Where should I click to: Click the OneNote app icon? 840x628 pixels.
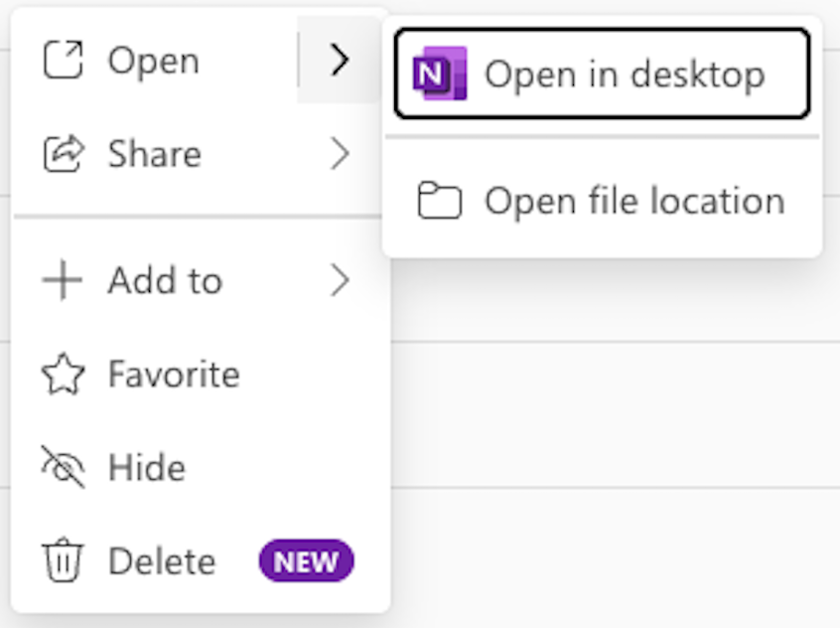[x=439, y=74]
